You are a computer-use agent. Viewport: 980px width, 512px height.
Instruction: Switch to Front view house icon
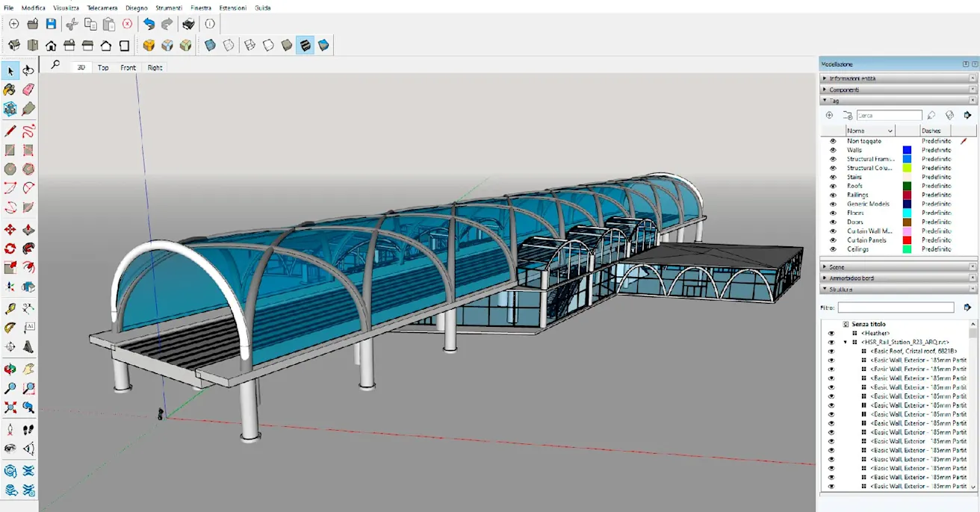[51, 46]
